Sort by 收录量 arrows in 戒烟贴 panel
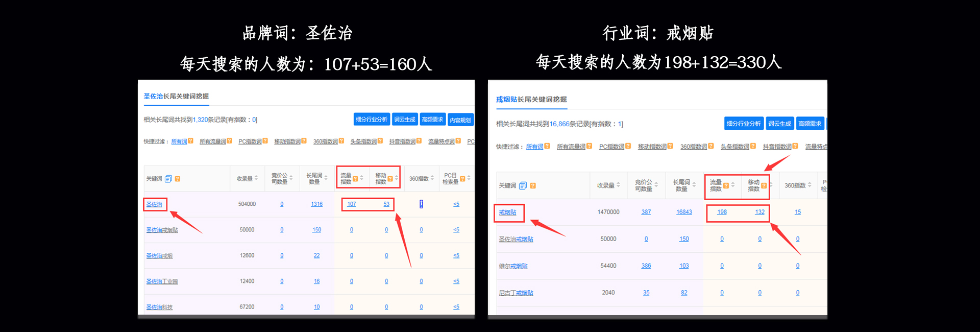Screen dimensions: 980x332 coord(618,185)
